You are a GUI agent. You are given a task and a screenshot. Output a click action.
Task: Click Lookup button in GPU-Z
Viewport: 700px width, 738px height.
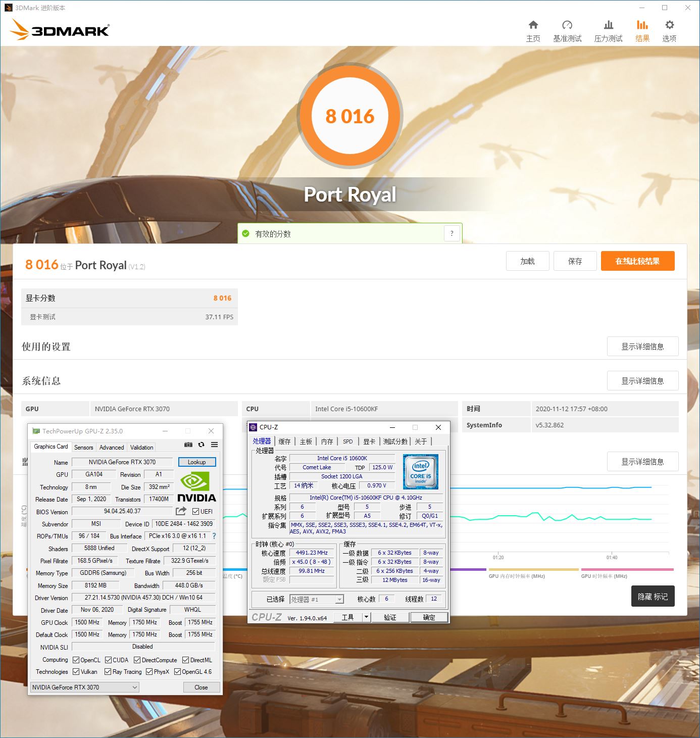pos(197,462)
